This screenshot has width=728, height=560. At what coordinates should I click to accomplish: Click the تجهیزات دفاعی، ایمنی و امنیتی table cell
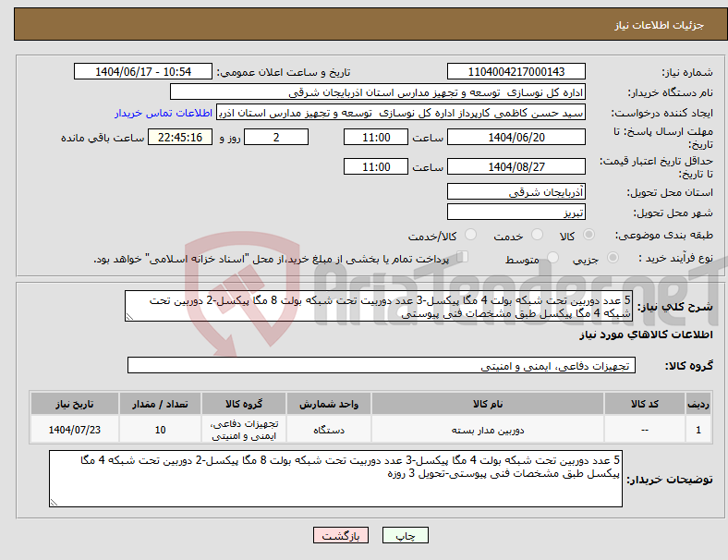[244, 430]
